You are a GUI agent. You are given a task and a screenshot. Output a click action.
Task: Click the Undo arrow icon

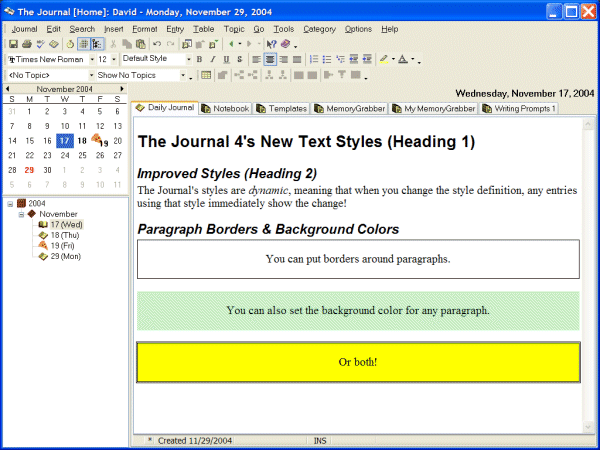tap(157, 45)
